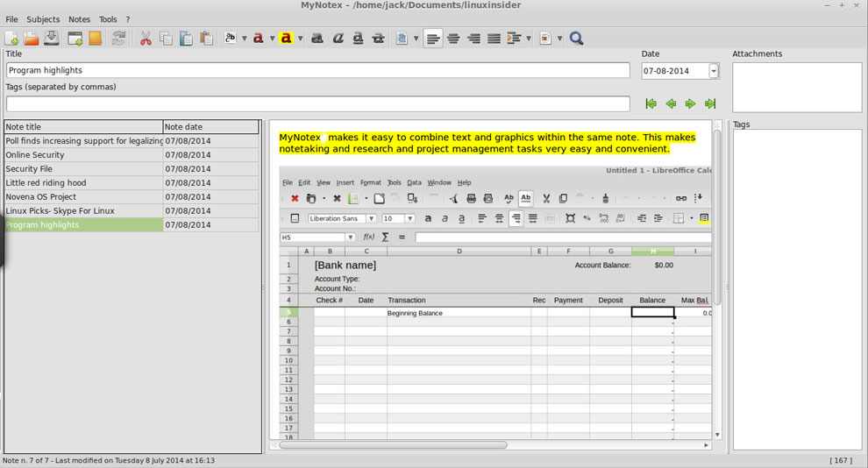Open the Notes menu
The image size is (868, 468).
(x=79, y=19)
